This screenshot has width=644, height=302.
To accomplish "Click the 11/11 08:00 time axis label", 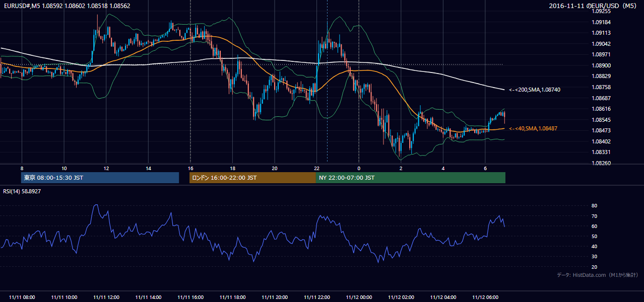I will 22,297.
